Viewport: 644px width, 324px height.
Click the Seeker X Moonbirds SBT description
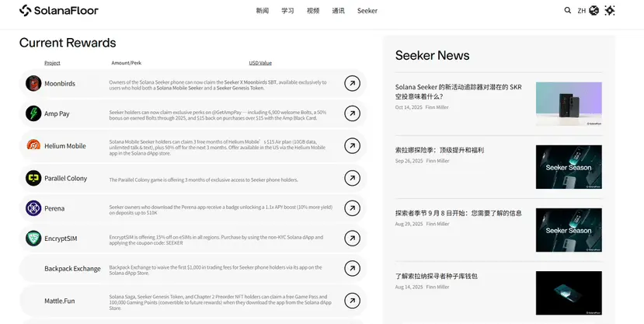pyautogui.click(x=218, y=85)
